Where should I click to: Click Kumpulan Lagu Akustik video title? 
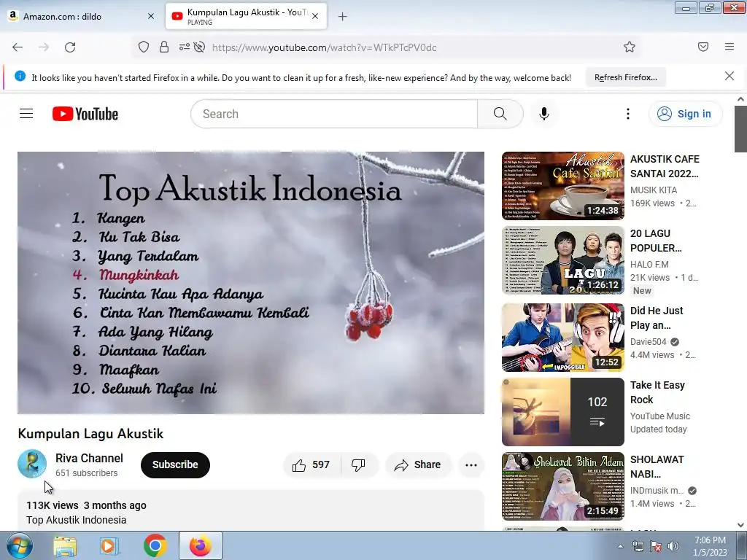coord(90,434)
